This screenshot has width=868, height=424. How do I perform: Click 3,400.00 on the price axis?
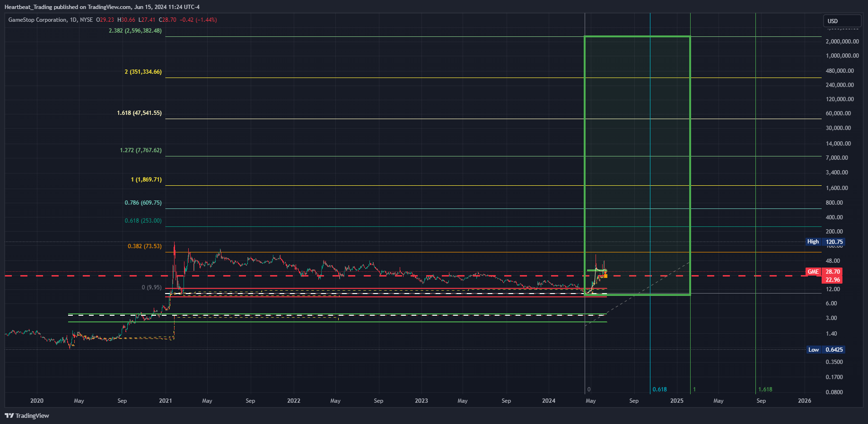(837, 173)
